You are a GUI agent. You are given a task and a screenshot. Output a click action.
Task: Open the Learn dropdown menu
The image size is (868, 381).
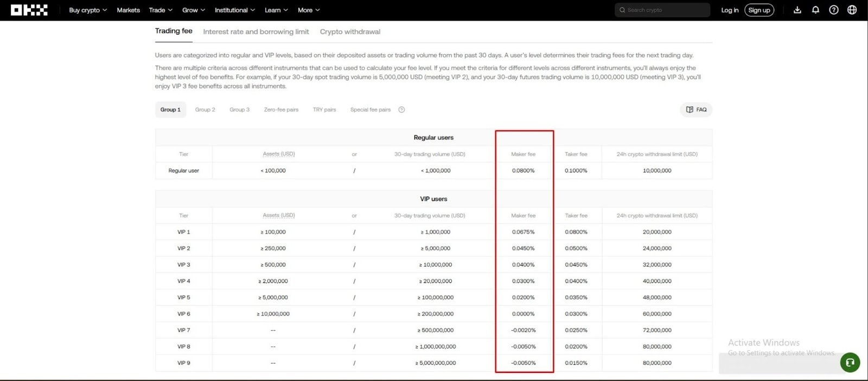[276, 10]
